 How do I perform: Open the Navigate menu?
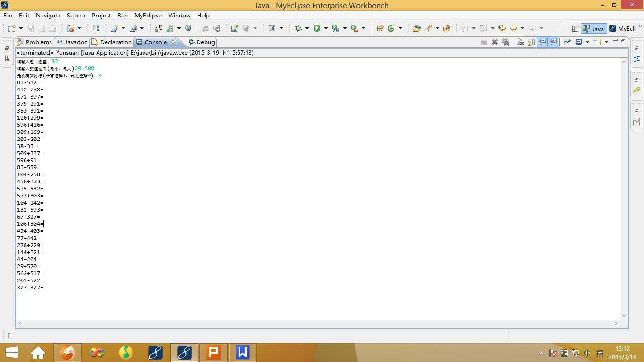click(48, 16)
